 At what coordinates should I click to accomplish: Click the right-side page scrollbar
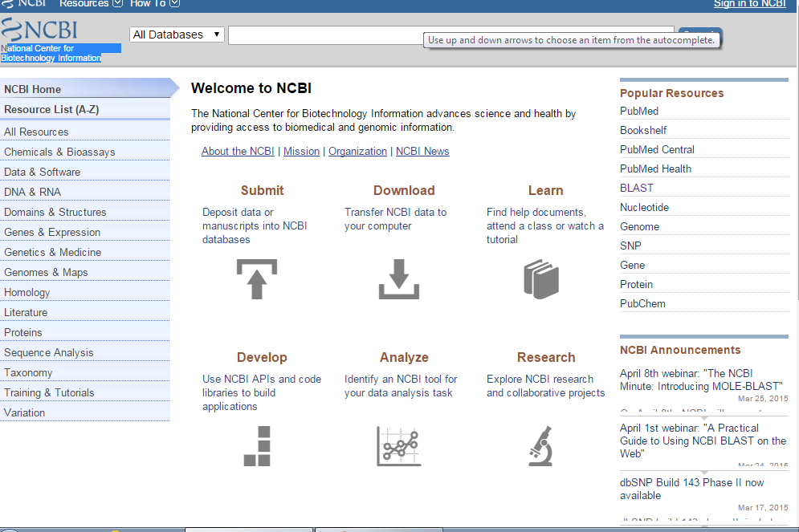795,241
